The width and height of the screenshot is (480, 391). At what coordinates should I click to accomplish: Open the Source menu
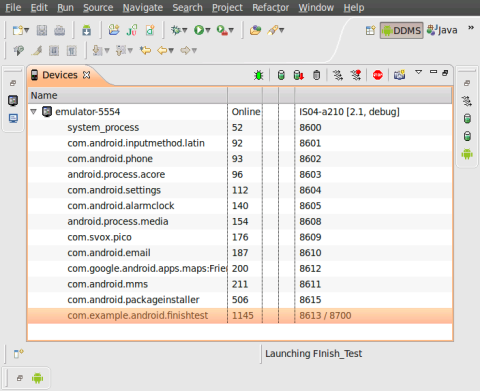[x=98, y=7]
